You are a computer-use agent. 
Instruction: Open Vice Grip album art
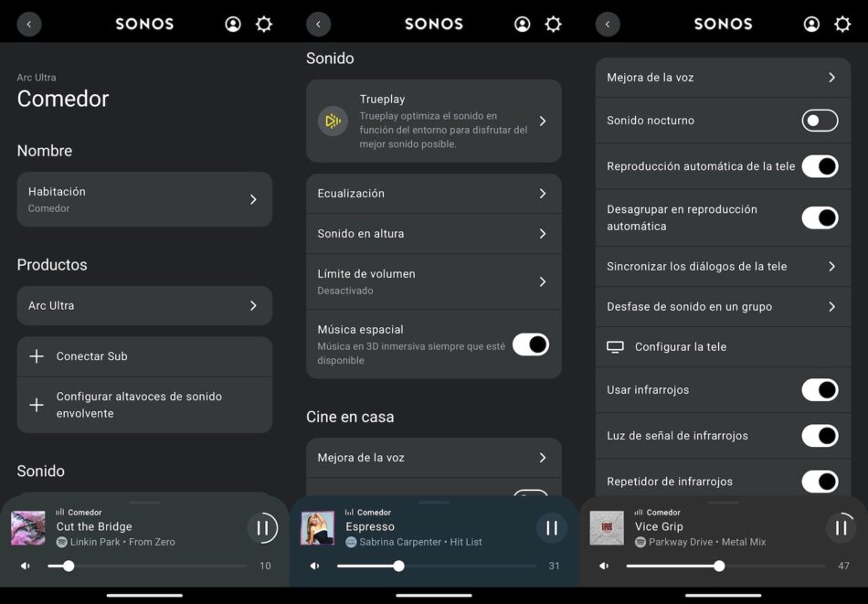607,528
